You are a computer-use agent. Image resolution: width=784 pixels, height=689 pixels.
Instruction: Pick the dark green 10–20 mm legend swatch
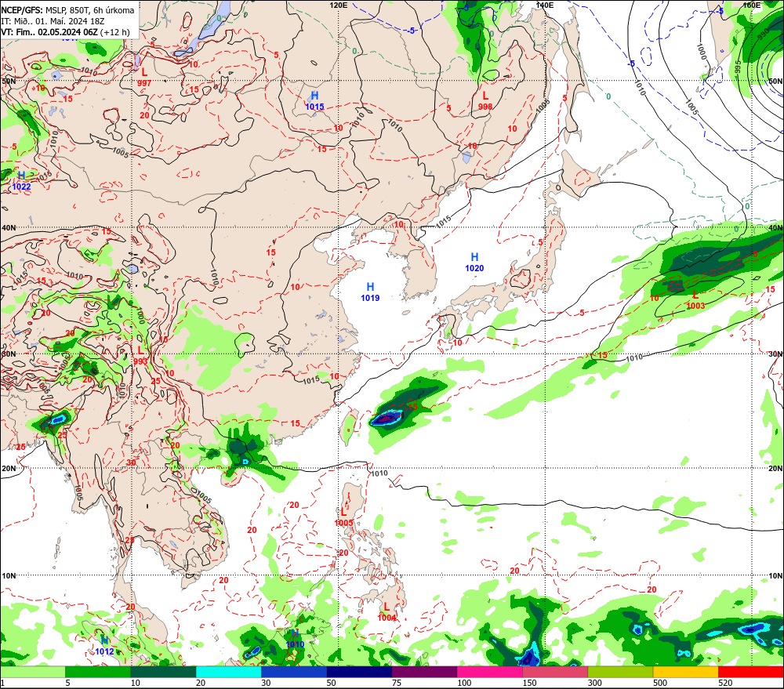(164, 672)
